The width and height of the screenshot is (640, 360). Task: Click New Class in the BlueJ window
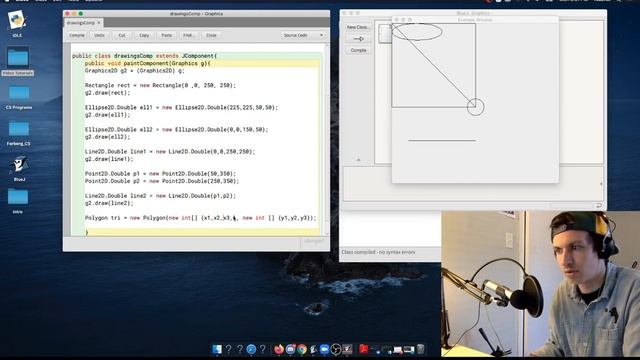pyautogui.click(x=358, y=27)
